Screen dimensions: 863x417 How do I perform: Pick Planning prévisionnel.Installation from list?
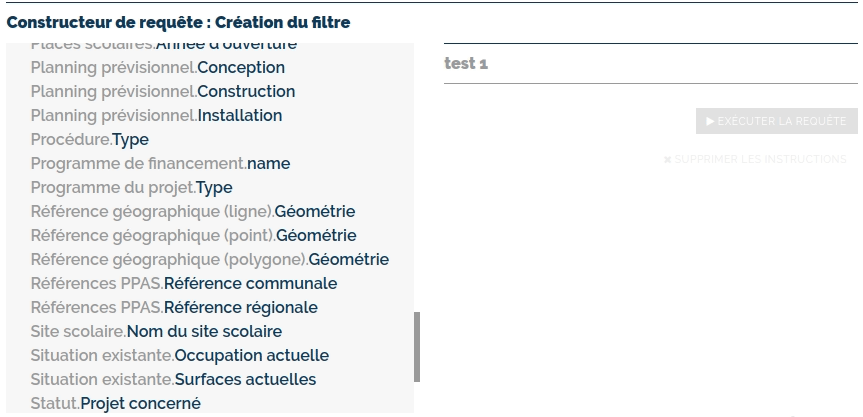point(156,116)
